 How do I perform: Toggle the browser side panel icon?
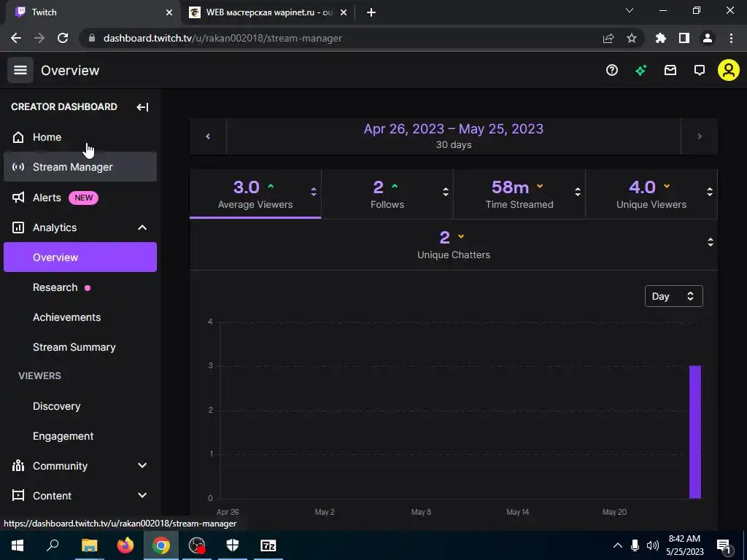click(x=684, y=38)
